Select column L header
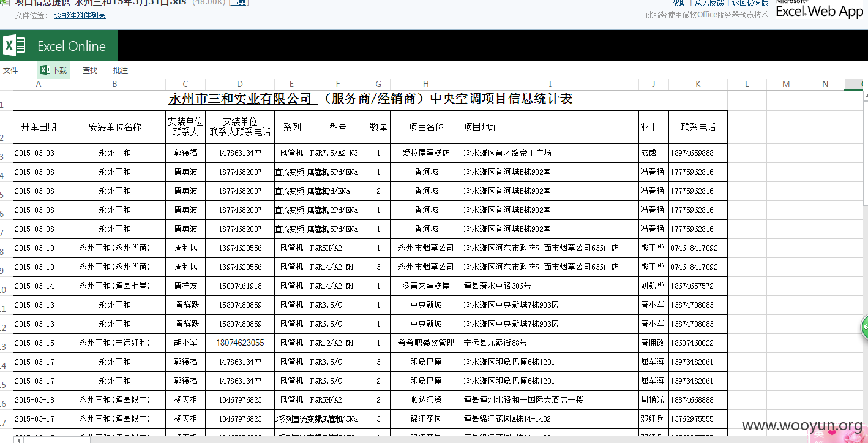 747,84
